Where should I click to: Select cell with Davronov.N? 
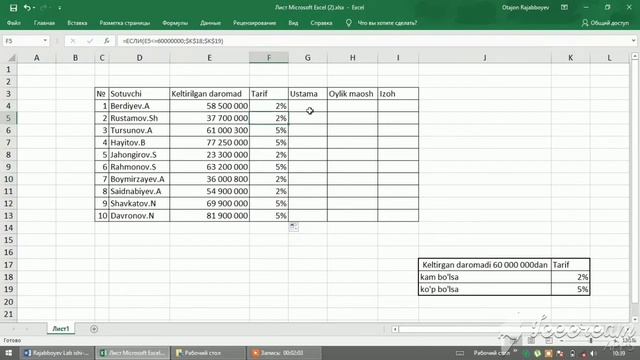pos(139,216)
